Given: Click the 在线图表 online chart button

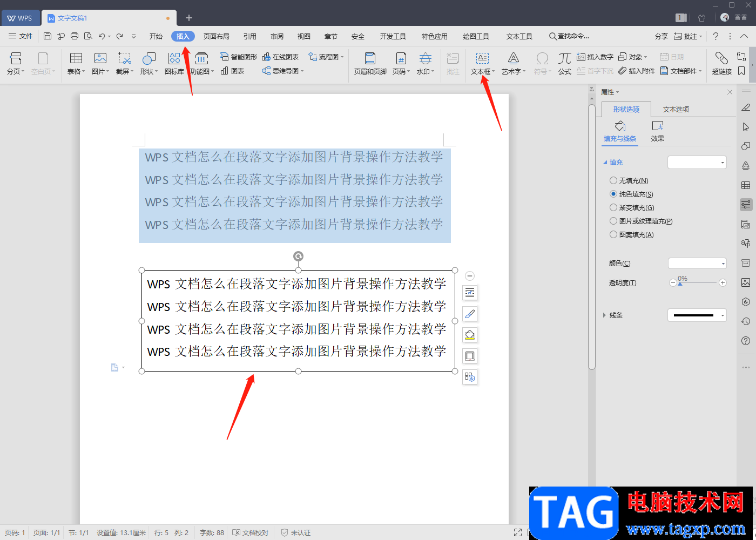Looking at the screenshot, I should click(x=280, y=57).
